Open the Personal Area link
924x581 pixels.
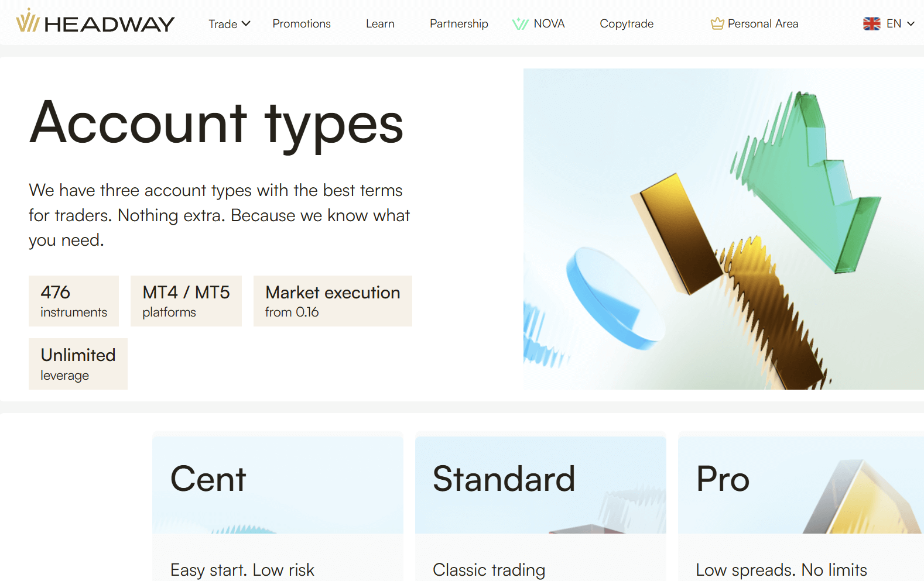pos(763,24)
